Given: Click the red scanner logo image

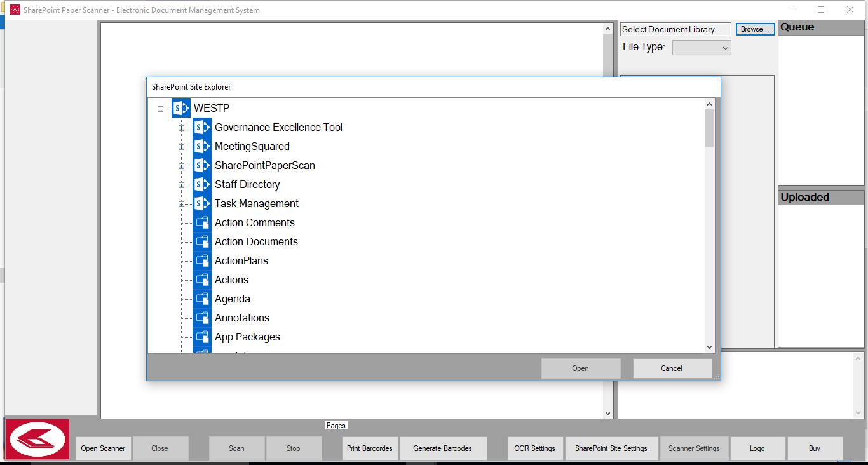Looking at the screenshot, I should [x=37, y=439].
